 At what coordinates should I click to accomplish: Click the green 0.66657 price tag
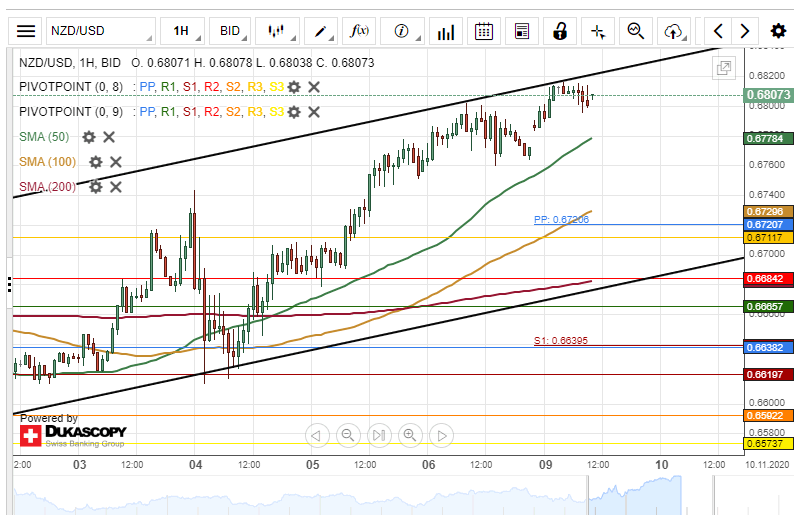(769, 306)
